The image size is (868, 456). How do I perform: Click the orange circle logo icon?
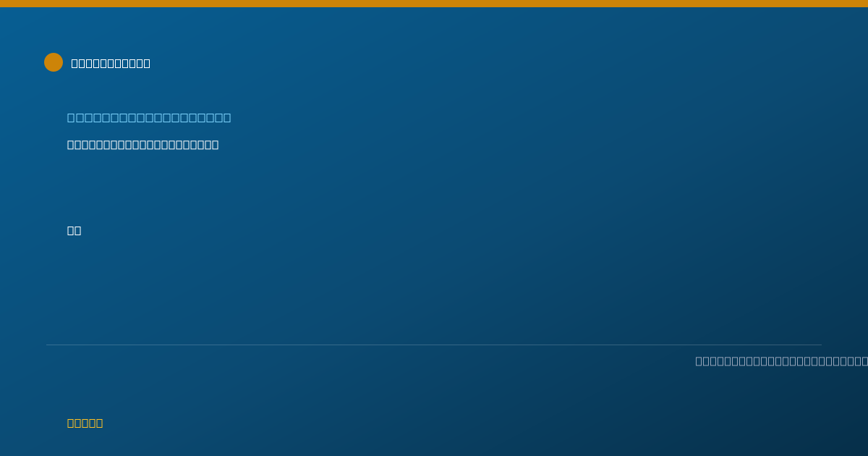click(x=54, y=62)
